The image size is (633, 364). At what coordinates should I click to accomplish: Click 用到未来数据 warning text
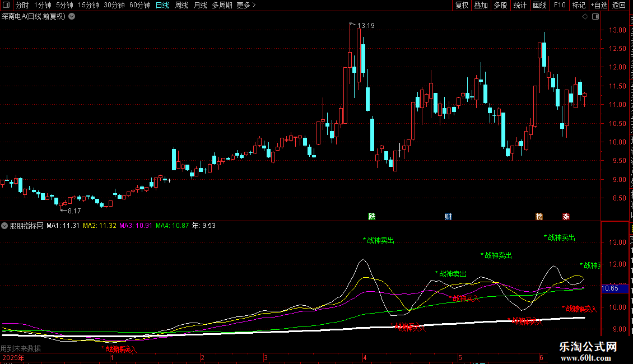click(x=21, y=348)
